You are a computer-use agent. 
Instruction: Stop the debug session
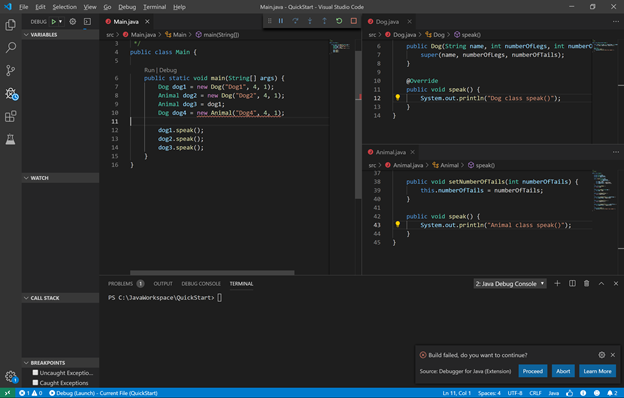click(353, 21)
